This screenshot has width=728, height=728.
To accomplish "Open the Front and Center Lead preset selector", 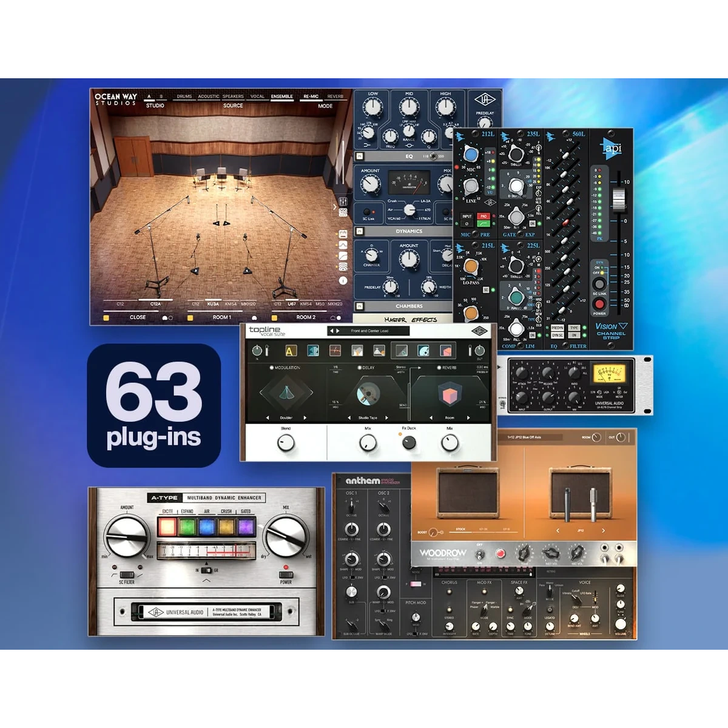I will (x=369, y=331).
